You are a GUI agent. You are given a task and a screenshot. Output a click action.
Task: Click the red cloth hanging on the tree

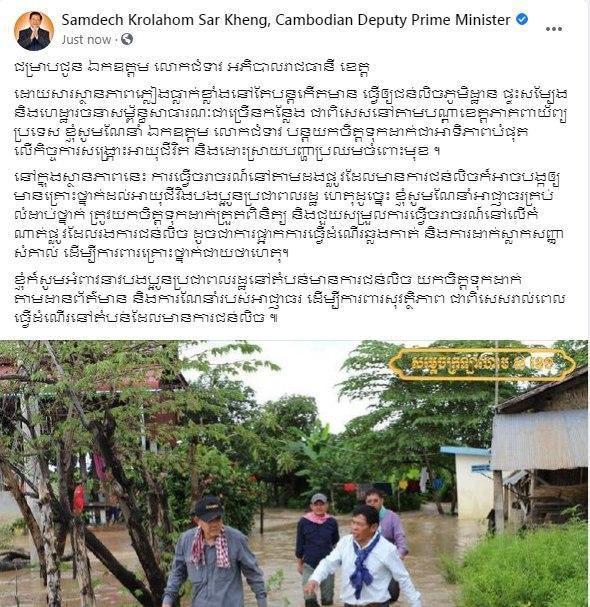(x=79, y=500)
